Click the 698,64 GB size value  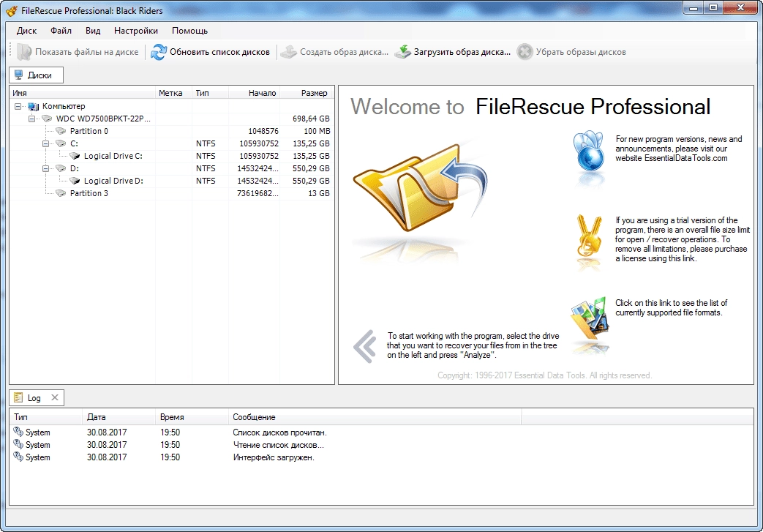point(311,119)
